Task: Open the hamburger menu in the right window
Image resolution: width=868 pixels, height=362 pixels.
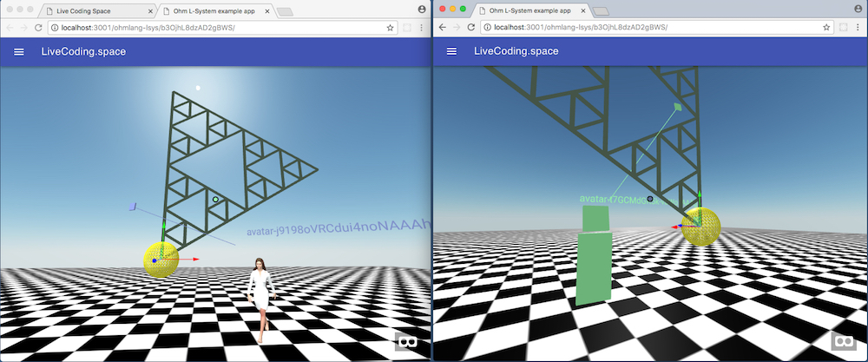Action: 451,51
